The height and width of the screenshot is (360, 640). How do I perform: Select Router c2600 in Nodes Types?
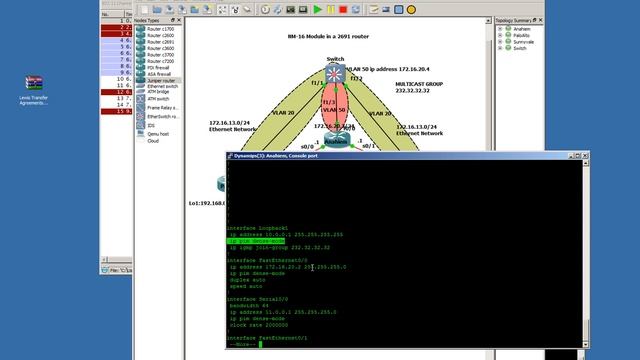coord(158,36)
